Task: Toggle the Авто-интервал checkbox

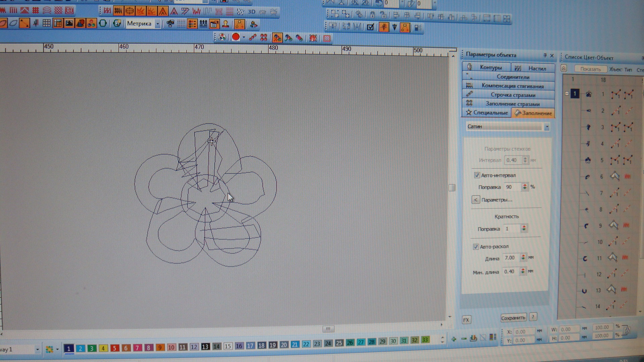Action: (477, 175)
